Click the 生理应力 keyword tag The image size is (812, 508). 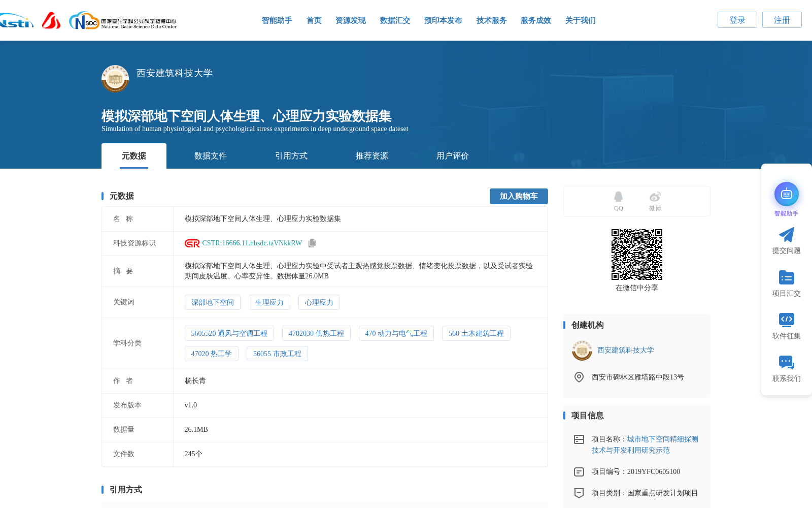tap(269, 302)
